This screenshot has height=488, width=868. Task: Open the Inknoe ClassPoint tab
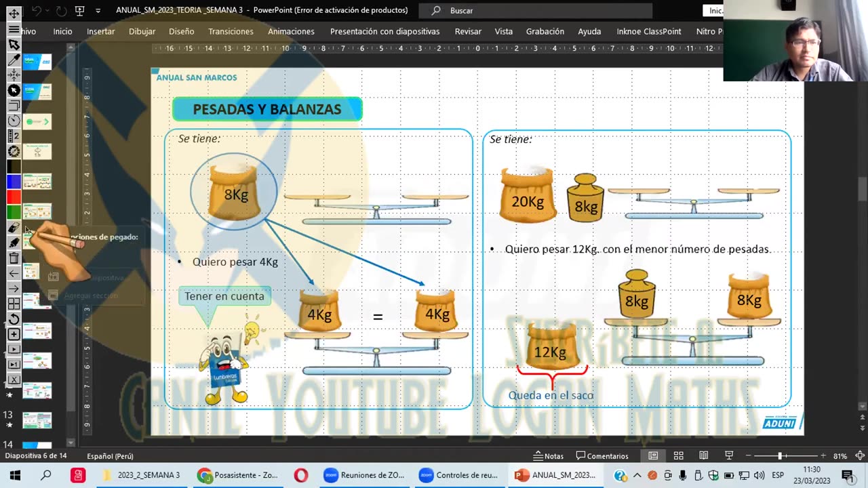[x=649, y=31]
